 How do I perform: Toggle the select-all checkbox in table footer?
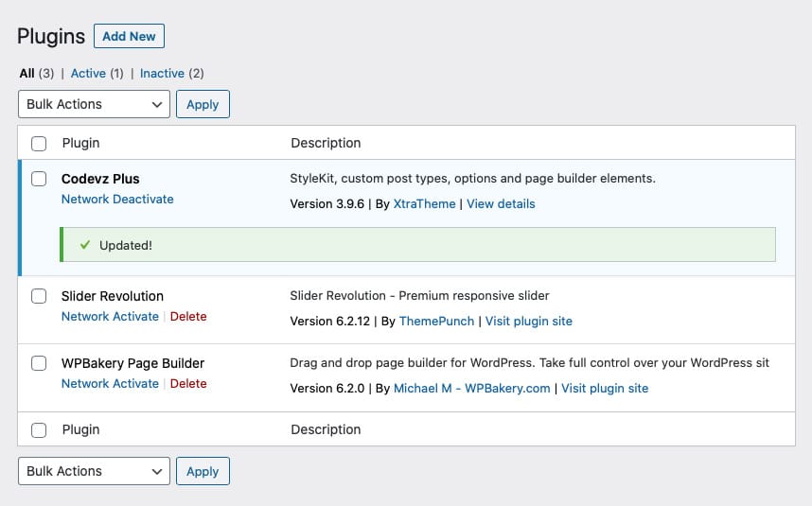[x=39, y=430]
